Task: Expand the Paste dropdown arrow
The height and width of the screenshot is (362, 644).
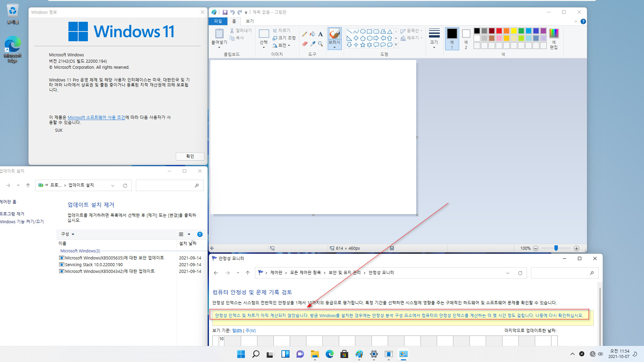Action: [x=219, y=48]
